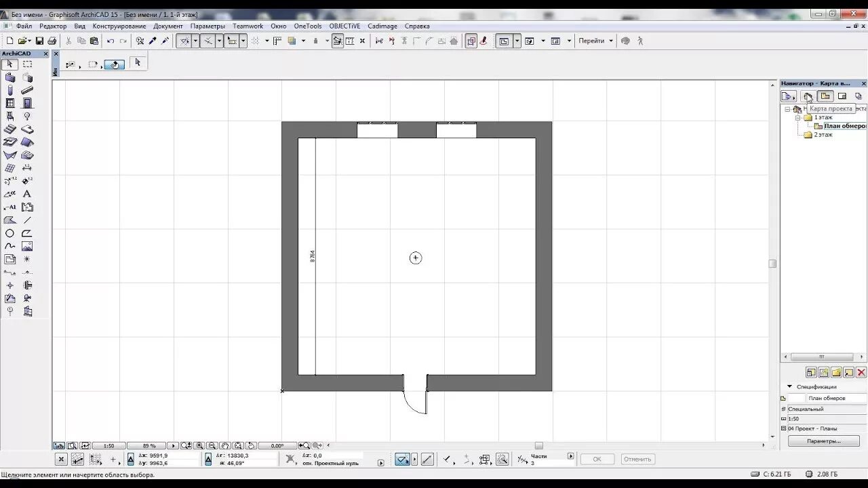Image resolution: width=868 pixels, height=488 pixels.
Task: Click the Параметры... button
Action: coord(824,441)
